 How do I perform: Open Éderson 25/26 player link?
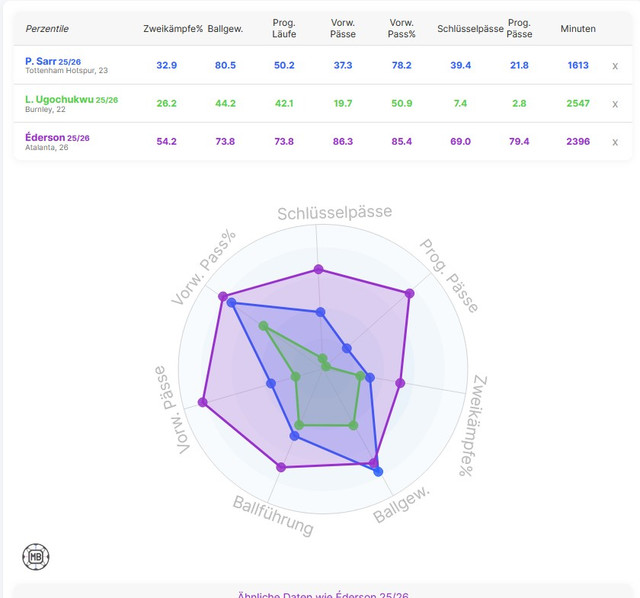pos(57,138)
